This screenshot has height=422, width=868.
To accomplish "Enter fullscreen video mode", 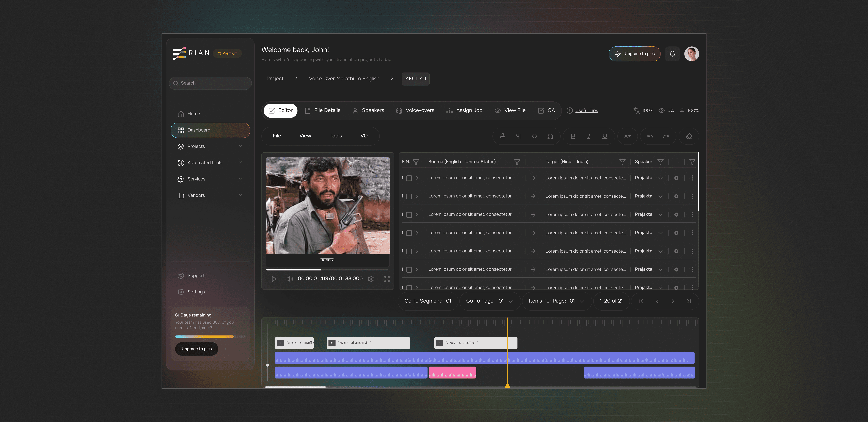I will 387,279.
